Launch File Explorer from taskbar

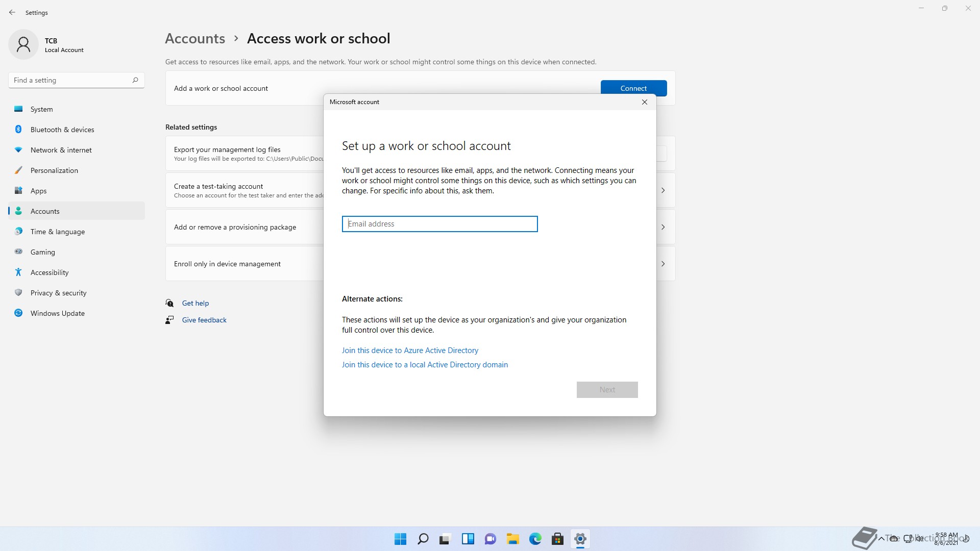coord(512,539)
